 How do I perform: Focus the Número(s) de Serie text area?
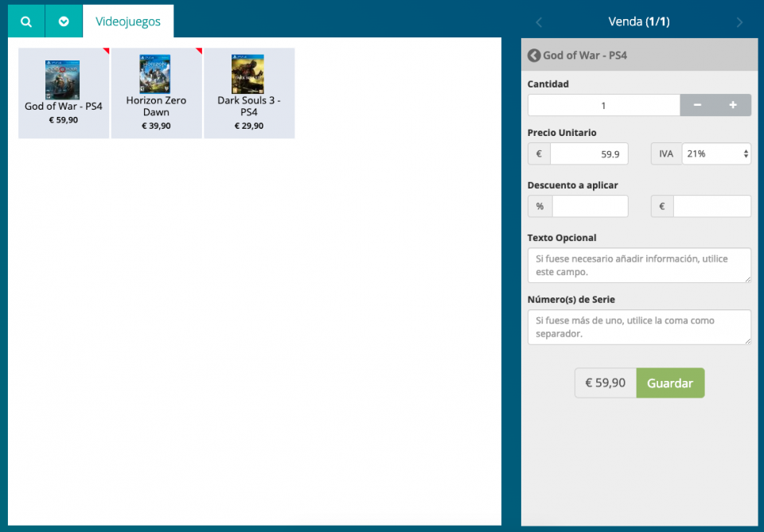point(639,327)
